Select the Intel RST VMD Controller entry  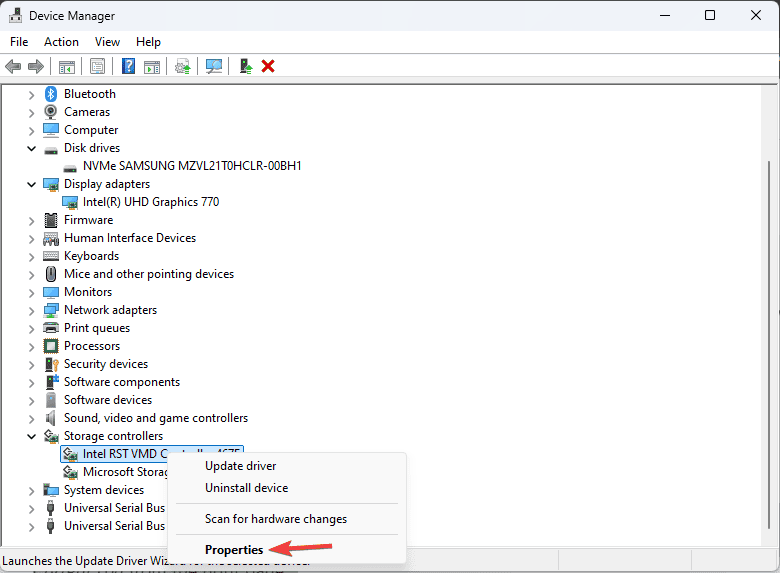pyautogui.click(x=152, y=454)
